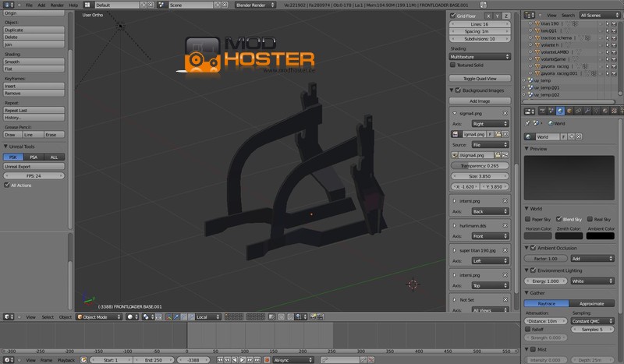The width and height of the screenshot is (624, 364).
Task: Open the Render properties tab icon
Action: [542, 111]
